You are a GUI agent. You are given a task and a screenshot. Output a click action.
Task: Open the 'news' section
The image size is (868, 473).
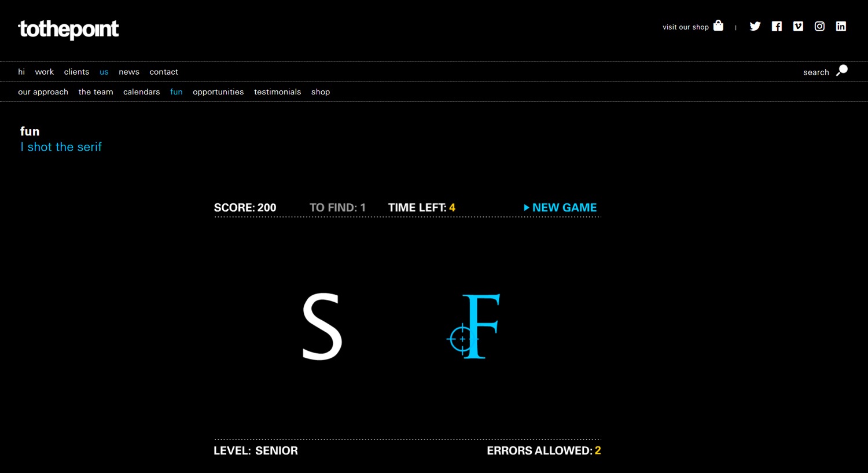pos(128,71)
